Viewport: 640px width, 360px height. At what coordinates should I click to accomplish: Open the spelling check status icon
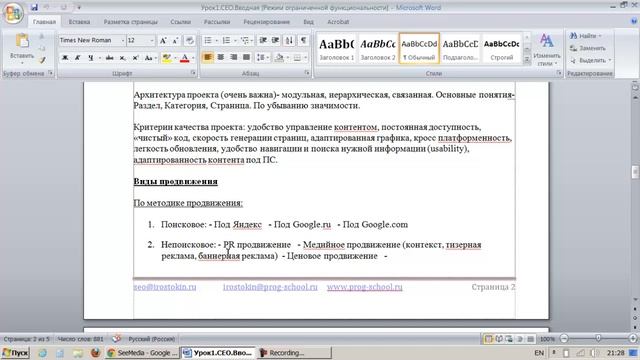117,339
